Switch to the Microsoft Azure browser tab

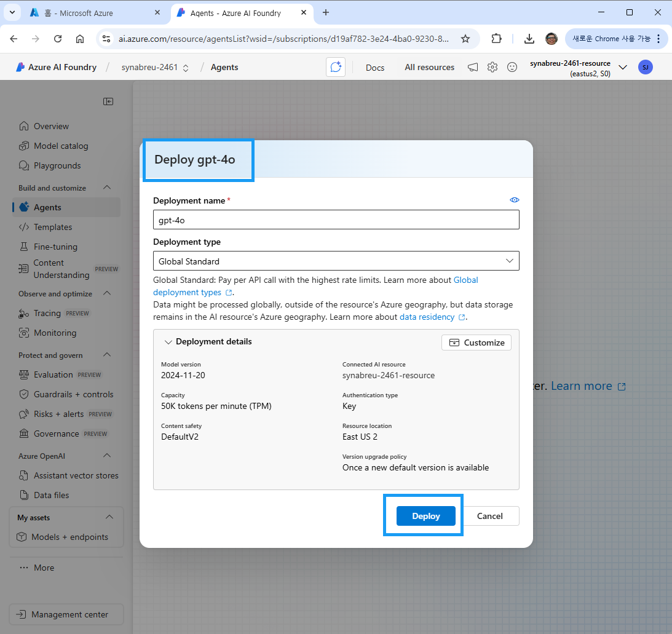click(94, 13)
